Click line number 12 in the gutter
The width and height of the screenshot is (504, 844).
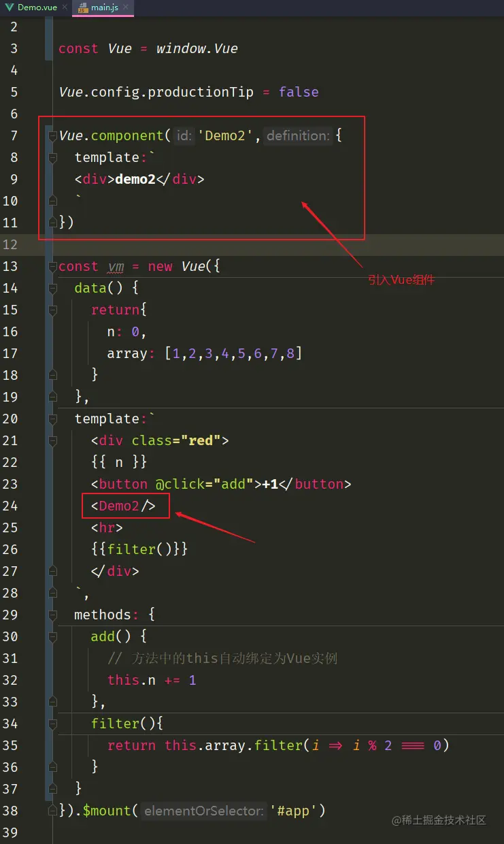click(x=11, y=244)
